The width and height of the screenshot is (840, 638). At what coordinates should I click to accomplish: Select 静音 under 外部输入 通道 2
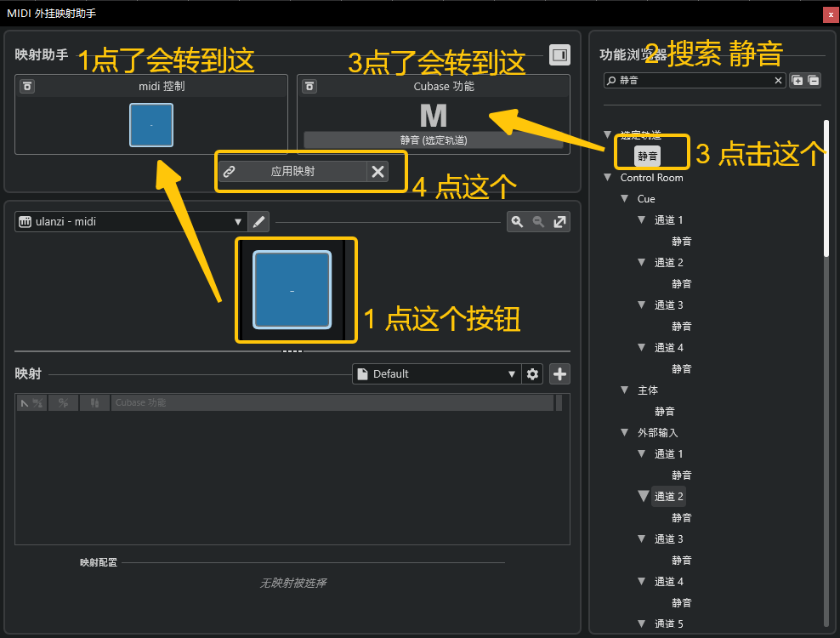pos(681,518)
